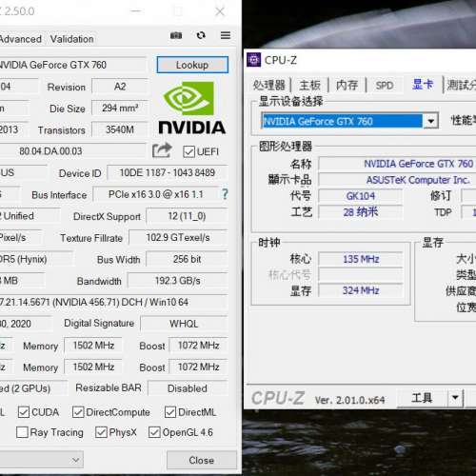Open the 内存 tab in CPU-Z
Image resolution: width=476 pixels, height=476 pixels.
coord(347,85)
